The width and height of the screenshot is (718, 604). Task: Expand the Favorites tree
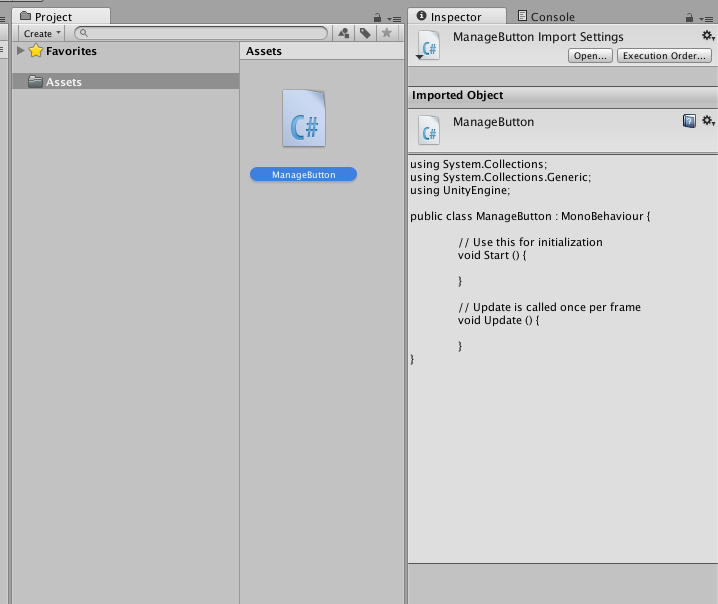pos(20,50)
